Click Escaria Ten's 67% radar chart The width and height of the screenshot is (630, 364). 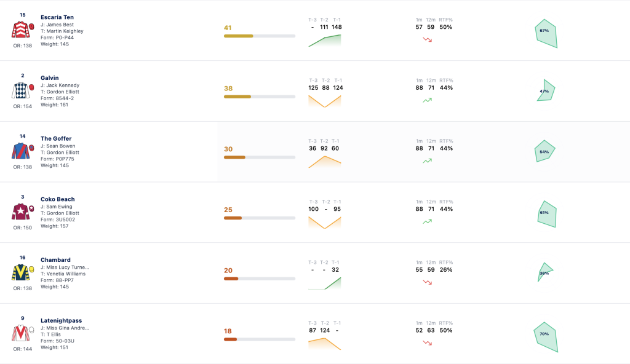[x=546, y=33]
